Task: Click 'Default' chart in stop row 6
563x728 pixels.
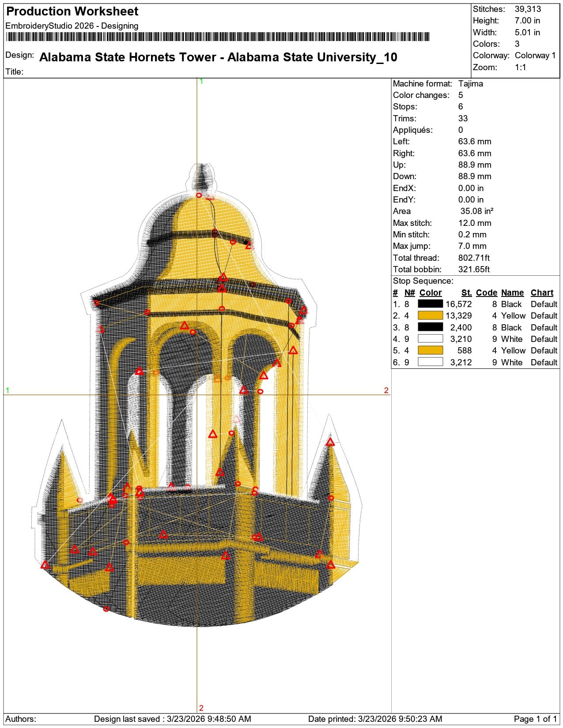Action: (544, 363)
